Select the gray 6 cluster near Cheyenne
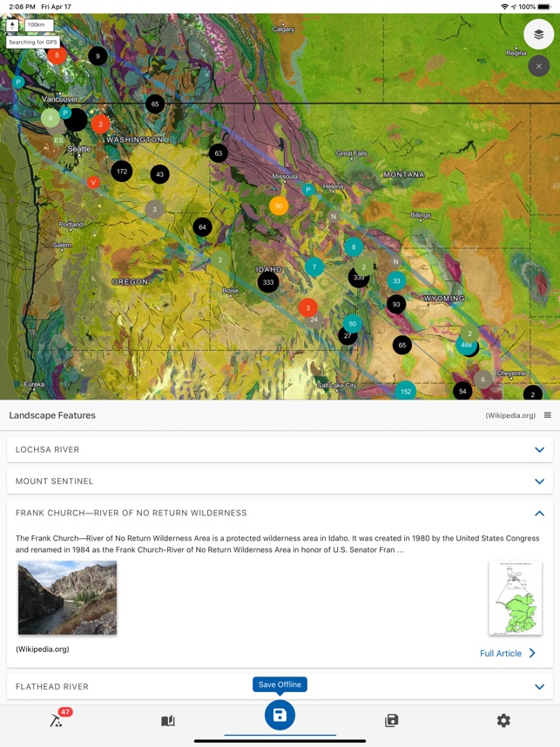This screenshot has width=560, height=747. tap(482, 380)
